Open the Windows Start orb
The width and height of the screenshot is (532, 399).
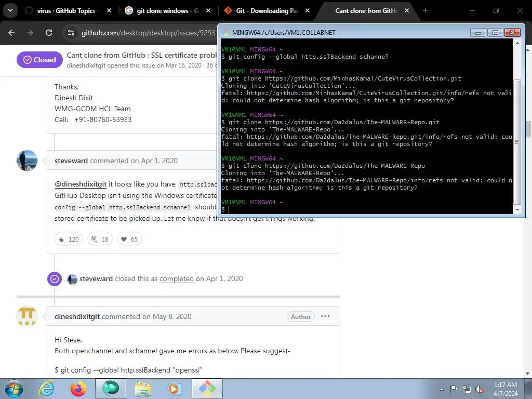pos(14,389)
